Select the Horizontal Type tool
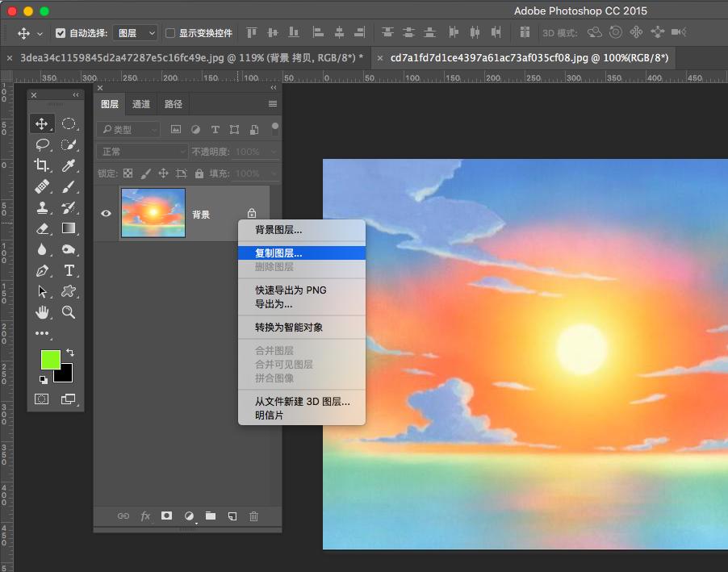The image size is (728, 572). [x=69, y=270]
